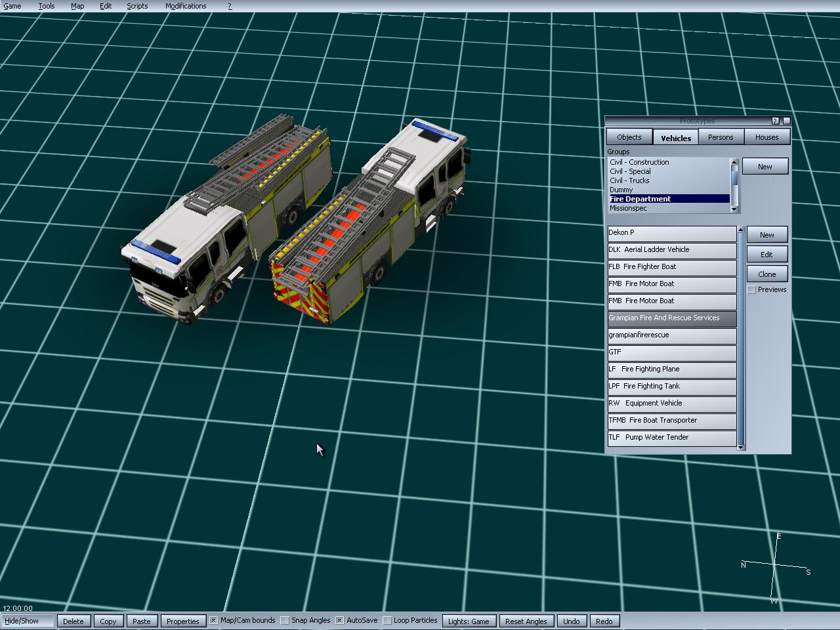Select RW Equipment Vehicle

point(672,404)
